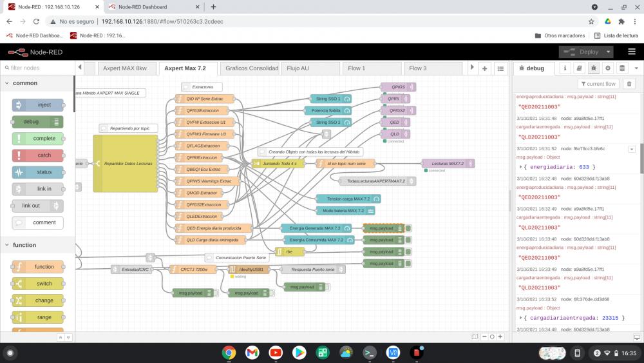This screenshot has height=363, width=644.
Task: Open YouTube from the shelf
Action: tap(276, 353)
